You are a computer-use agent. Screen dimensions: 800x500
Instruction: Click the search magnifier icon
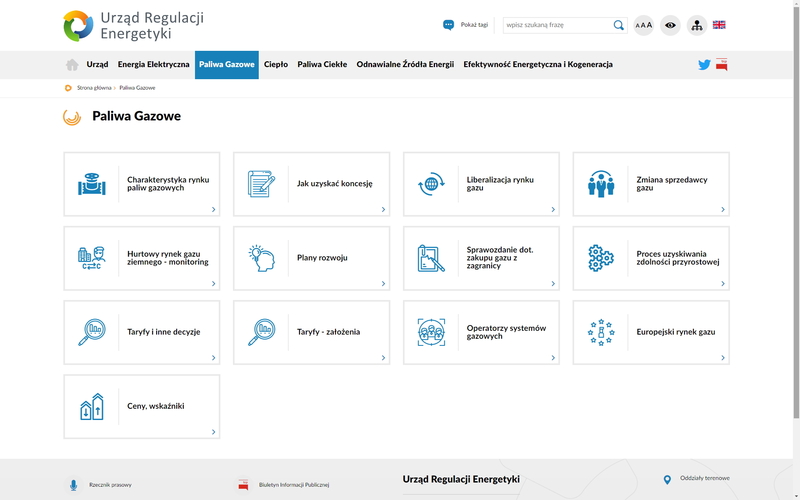click(x=619, y=25)
